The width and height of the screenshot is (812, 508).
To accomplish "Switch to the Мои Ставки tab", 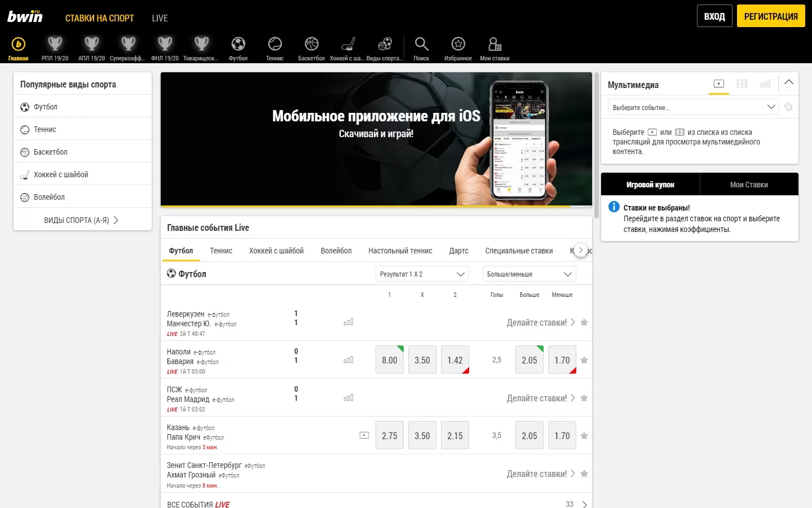I will coord(749,185).
